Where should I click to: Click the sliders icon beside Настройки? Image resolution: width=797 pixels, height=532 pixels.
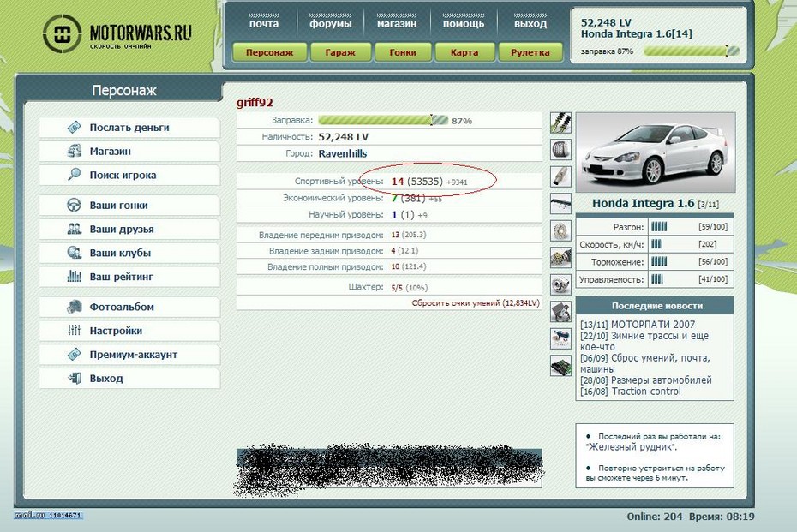[75, 331]
